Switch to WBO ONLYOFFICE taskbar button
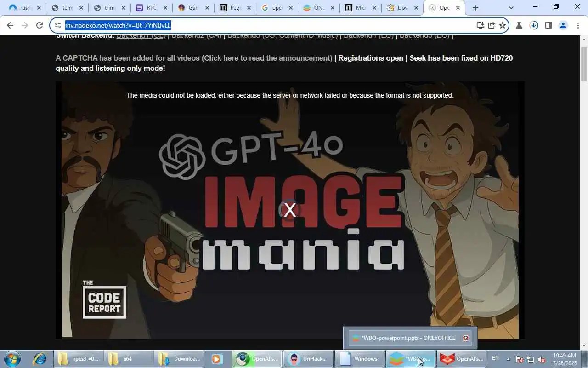The width and height of the screenshot is (588, 368). tap(410, 359)
